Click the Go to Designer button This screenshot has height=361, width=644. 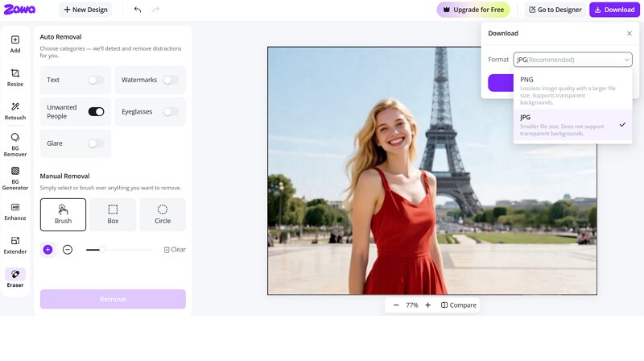pos(555,10)
